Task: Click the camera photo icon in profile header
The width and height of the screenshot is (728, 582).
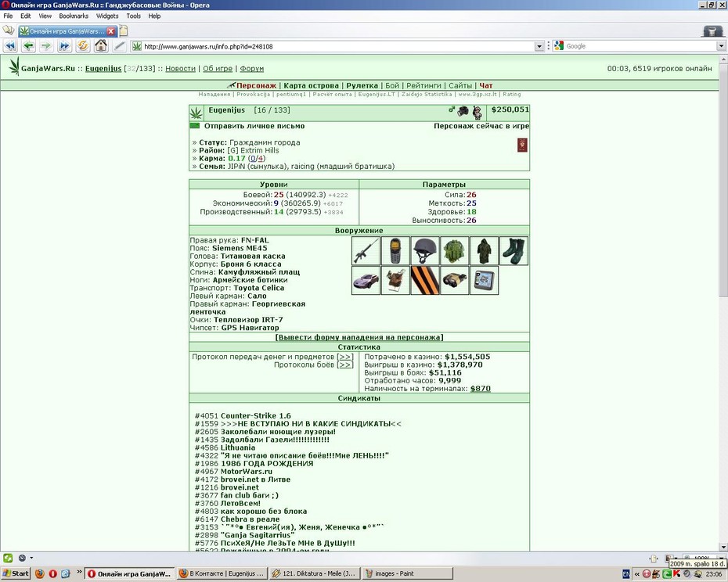Action: [x=463, y=111]
